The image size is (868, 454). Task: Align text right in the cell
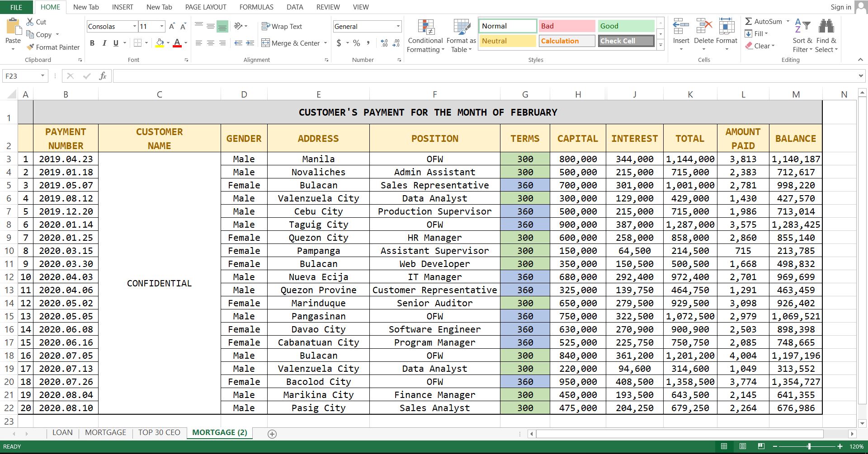(x=222, y=43)
